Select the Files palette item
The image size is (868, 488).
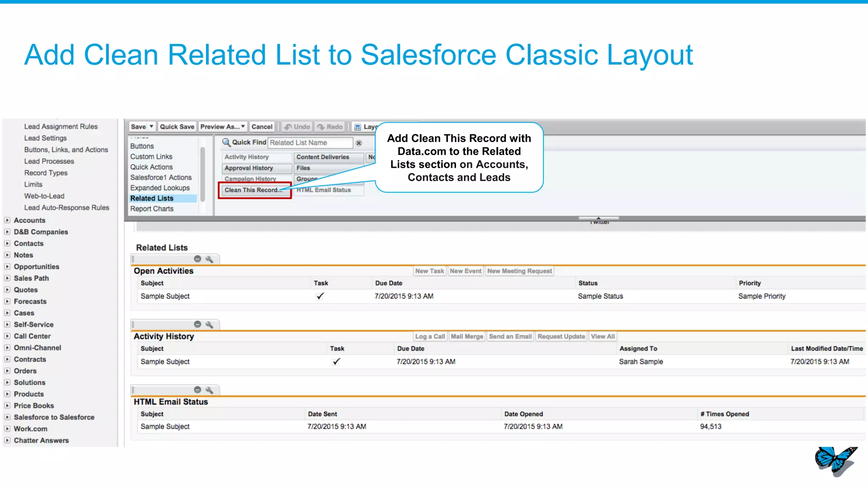pos(329,168)
